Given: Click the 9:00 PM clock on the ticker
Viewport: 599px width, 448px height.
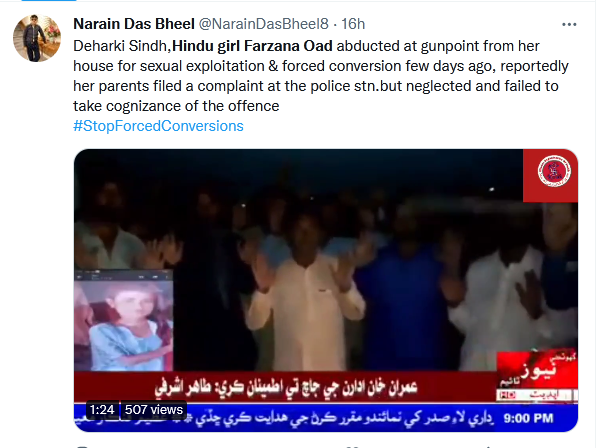Looking at the screenshot, I should coord(528,419).
